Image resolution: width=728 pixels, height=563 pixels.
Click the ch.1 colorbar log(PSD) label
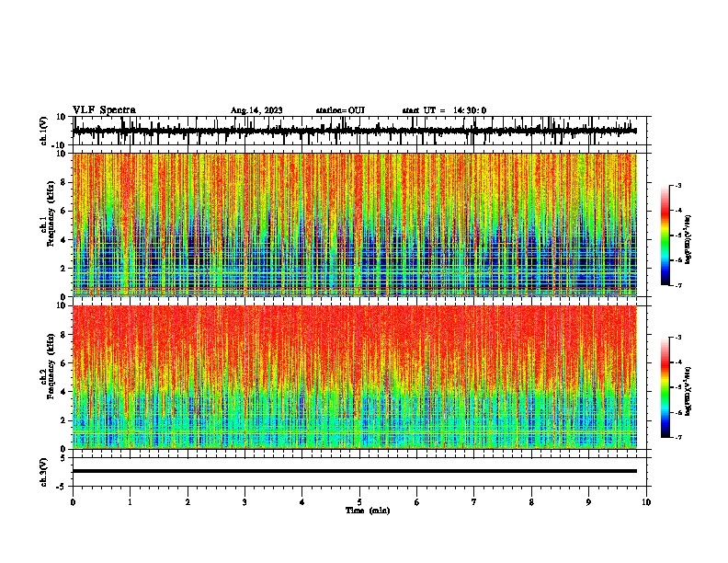688,240
